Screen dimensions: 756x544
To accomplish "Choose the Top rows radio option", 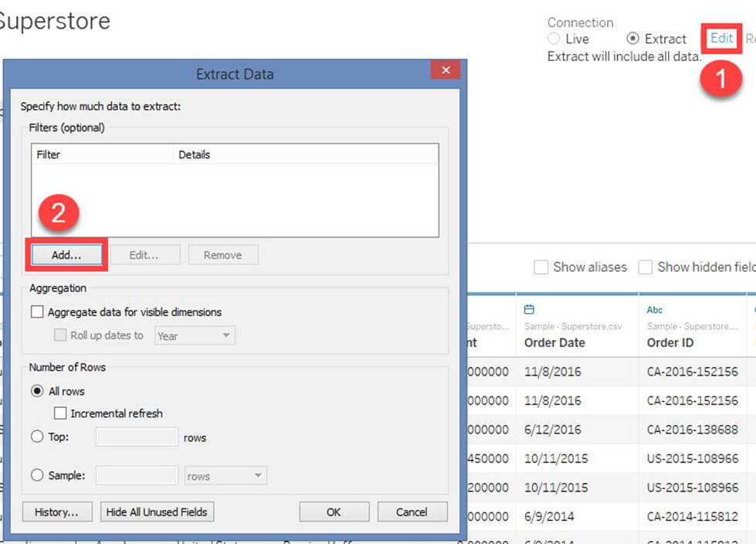I will (x=37, y=437).
